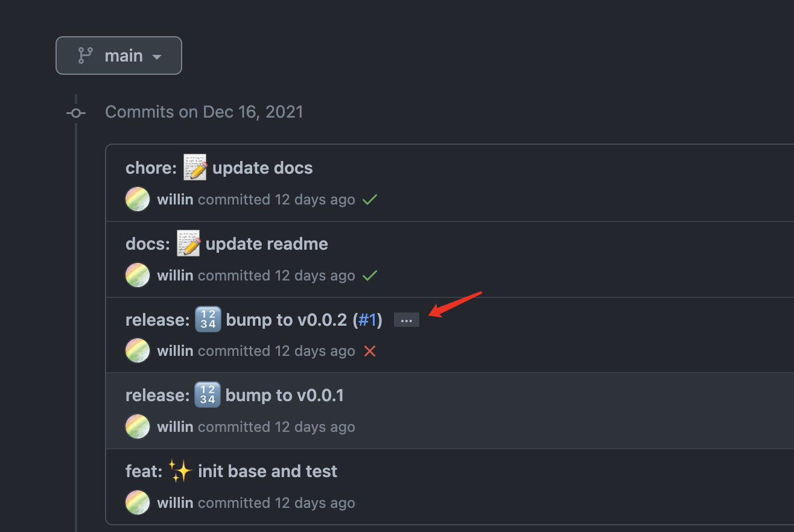Click the memo emoji in 'chore: update docs'
The width and height of the screenshot is (794, 532).
[194, 167]
